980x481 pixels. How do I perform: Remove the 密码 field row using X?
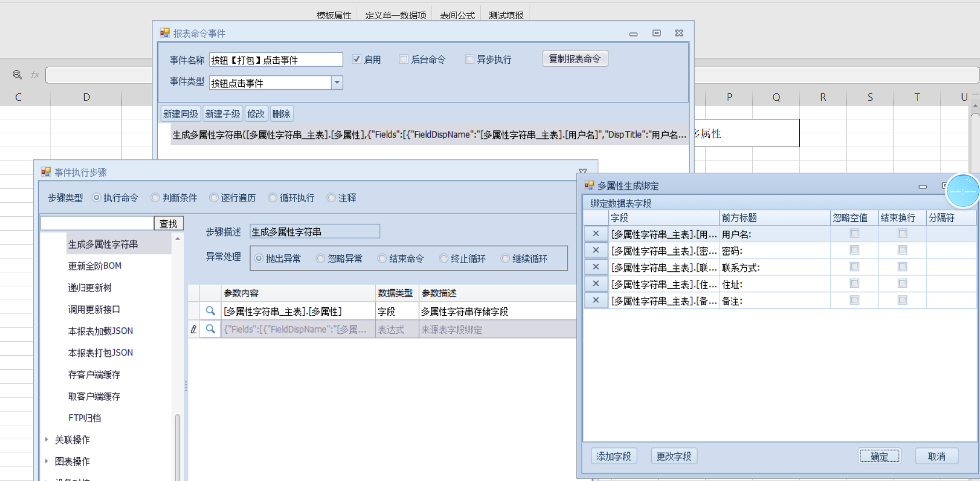(x=596, y=250)
